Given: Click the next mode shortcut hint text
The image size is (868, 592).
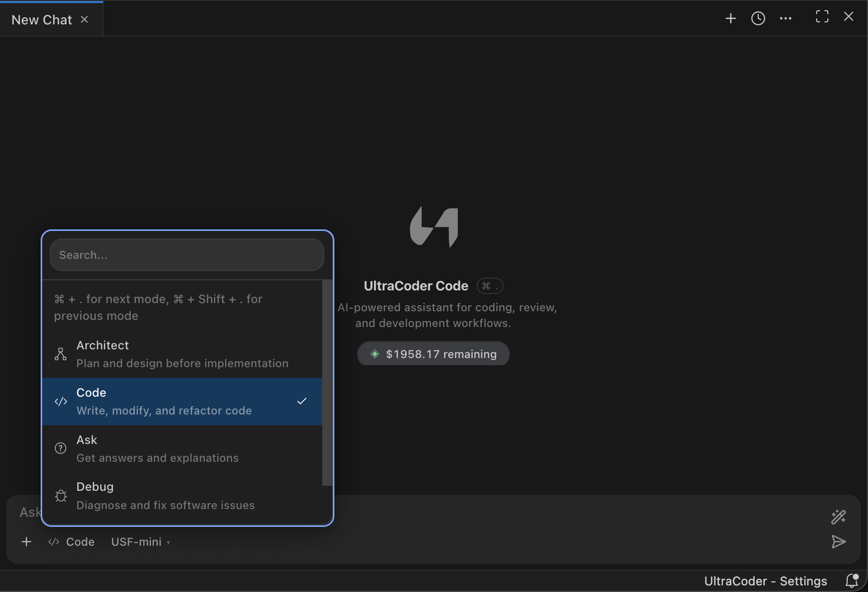Looking at the screenshot, I should click(159, 307).
